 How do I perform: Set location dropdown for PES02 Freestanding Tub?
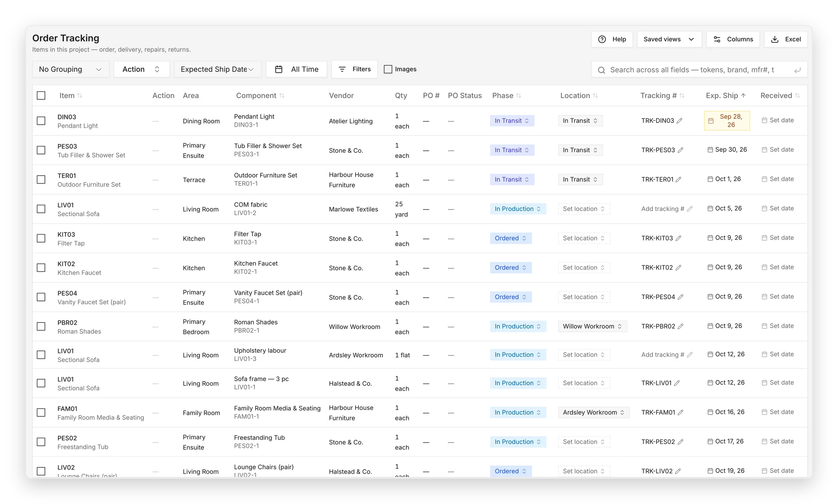click(x=584, y=442)
